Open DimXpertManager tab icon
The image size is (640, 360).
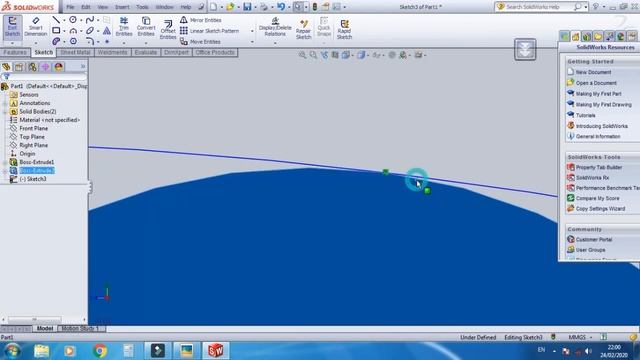[x=45, y=67]
